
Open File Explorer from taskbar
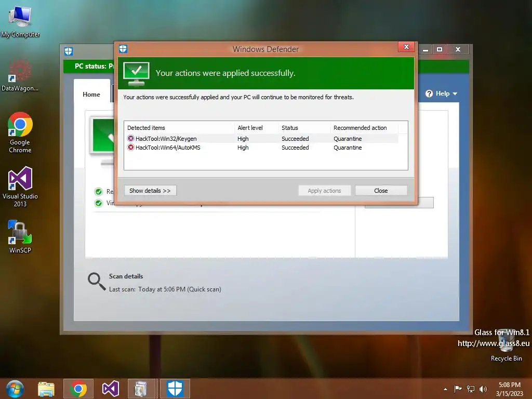tap(46, 389)
